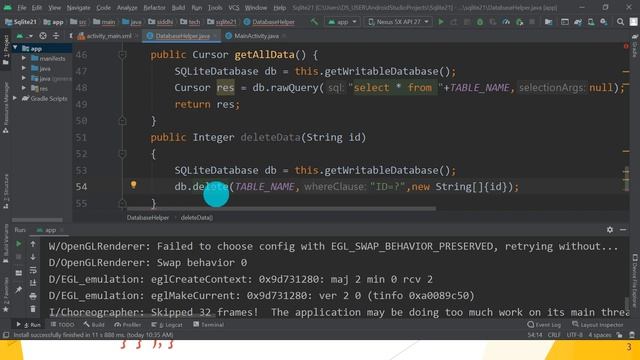
Task: Open the Event Log
Action: (x=544, y=325)
